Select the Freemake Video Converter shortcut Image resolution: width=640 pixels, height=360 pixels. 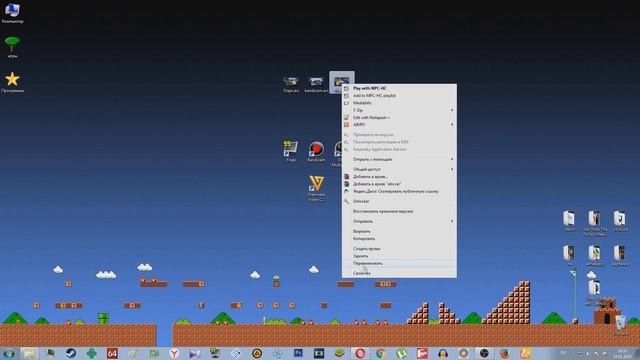316,188
